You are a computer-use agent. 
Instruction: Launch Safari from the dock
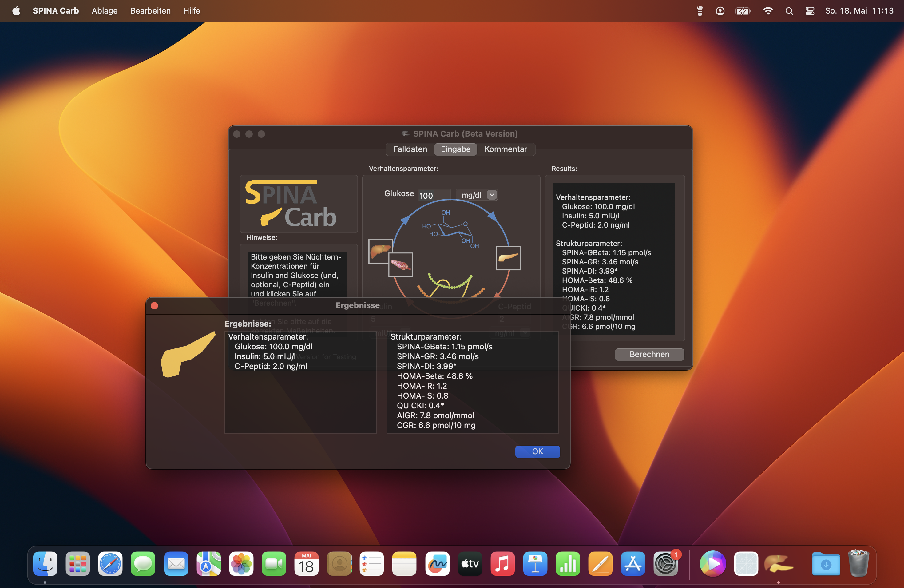pos(110,564)
